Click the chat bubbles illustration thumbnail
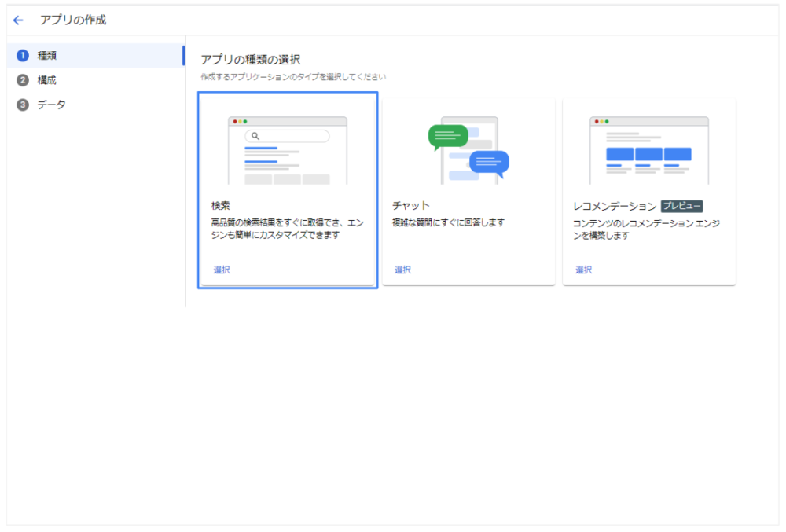 coord(468,150)
